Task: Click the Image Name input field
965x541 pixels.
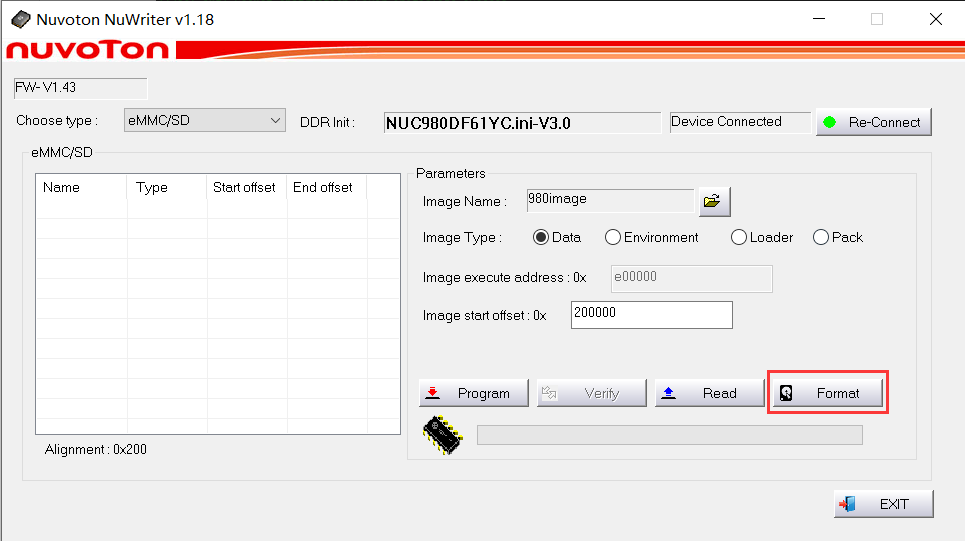Action: click(610, 201)
